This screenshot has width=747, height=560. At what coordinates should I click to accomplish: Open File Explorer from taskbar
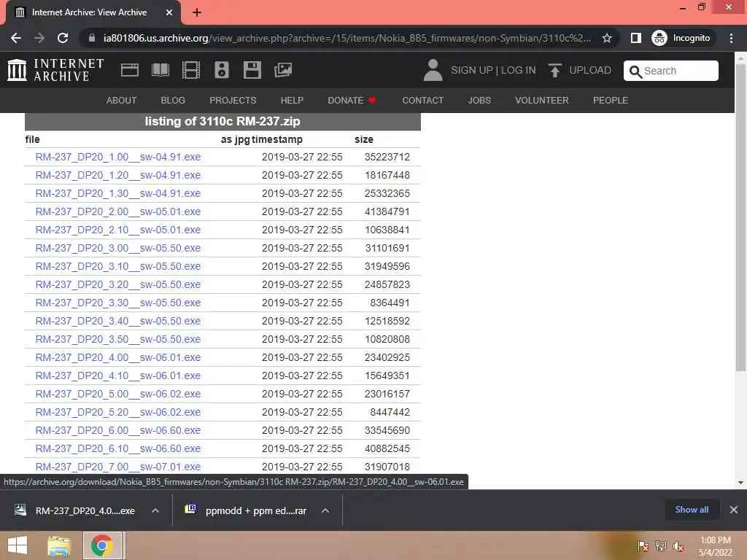pos(59,545)
